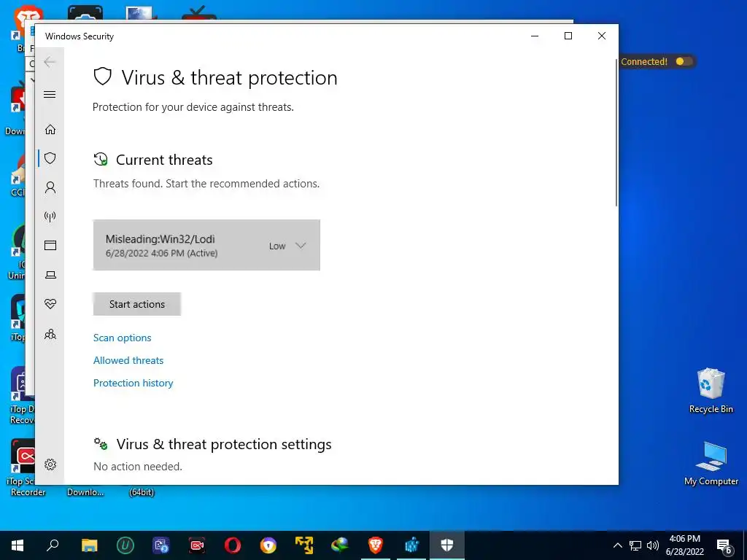Toggle the hamburger navigation menu
Viewport: 747px width, 560px height.
tap(50, 94)
